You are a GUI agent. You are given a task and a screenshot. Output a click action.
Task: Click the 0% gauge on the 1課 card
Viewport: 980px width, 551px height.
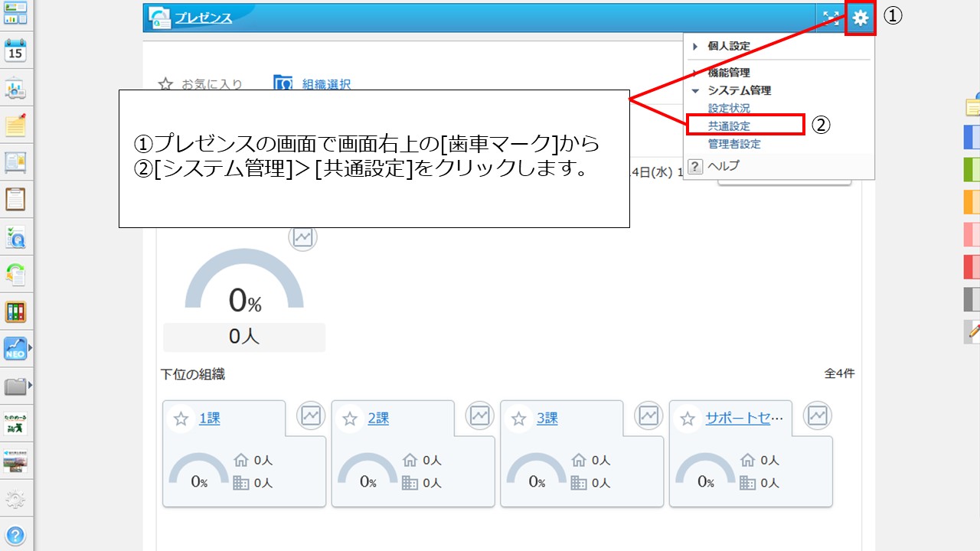coord(199,471)
